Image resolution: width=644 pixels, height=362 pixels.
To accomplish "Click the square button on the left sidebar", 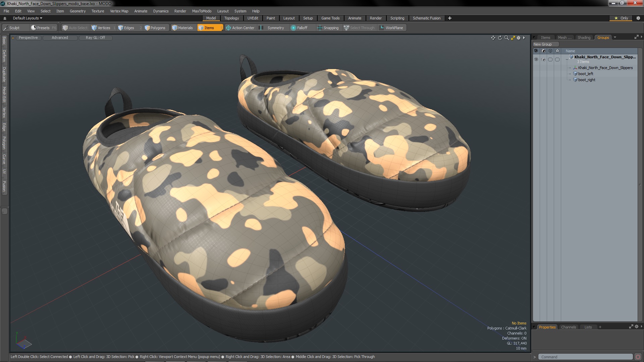I will [4, 211].
